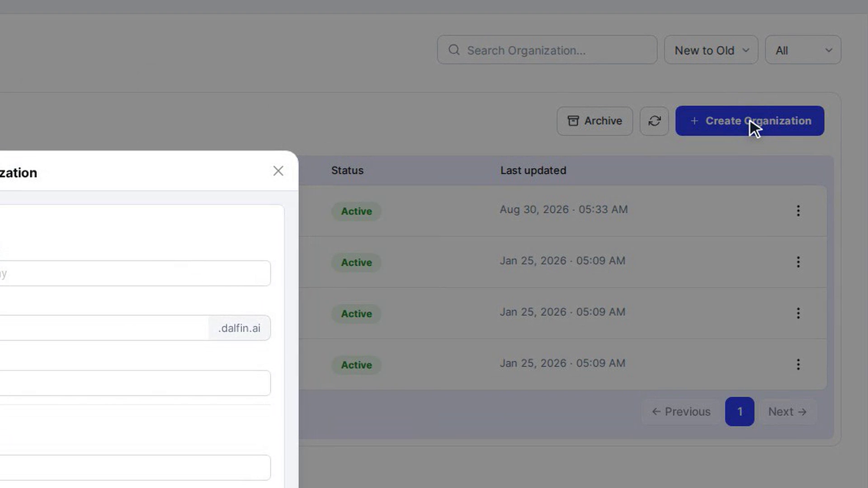Click the refresh icon button
Viewport: 868px width, 488px height.
point(654,121)
